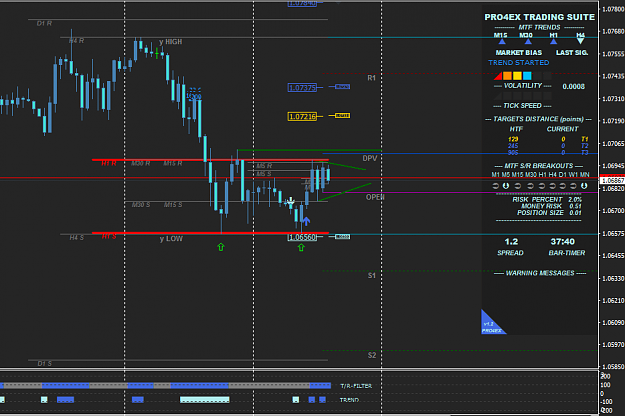625x416 pixels.
Task: Click the S/R breakout icon under M30
Action: tap(530, 186)
